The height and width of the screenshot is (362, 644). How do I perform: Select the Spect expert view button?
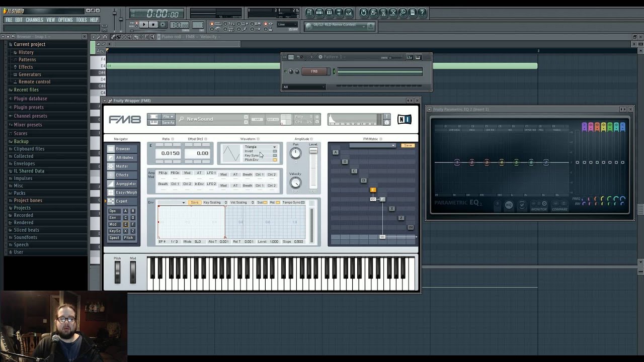(x=114, y=238)
